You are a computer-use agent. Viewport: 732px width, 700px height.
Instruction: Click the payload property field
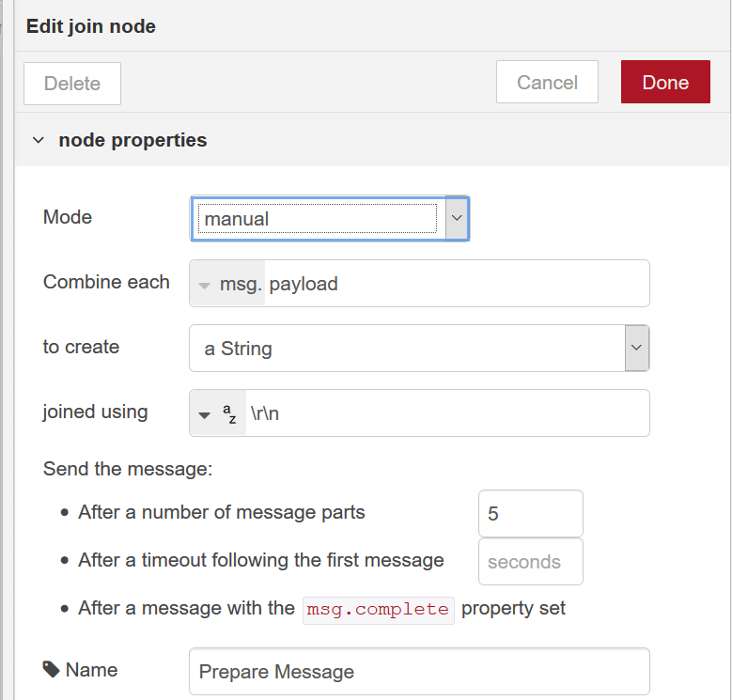(x=457, y=284)
